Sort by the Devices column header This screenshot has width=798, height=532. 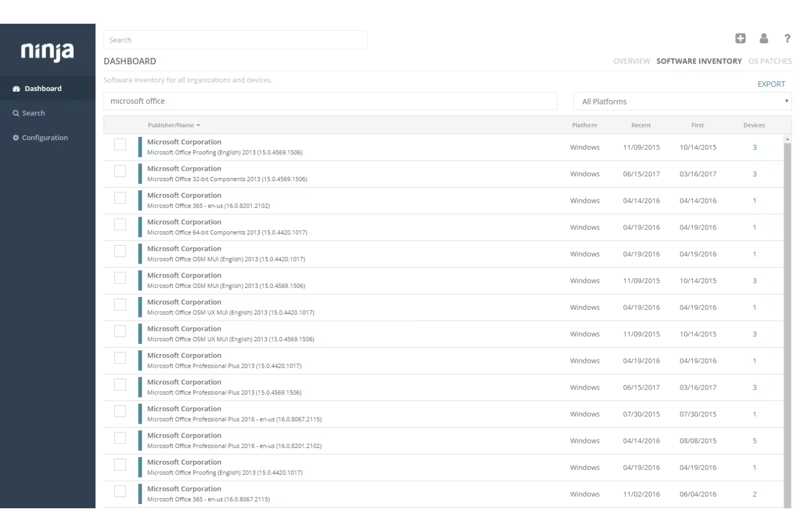tap(754, 125)
